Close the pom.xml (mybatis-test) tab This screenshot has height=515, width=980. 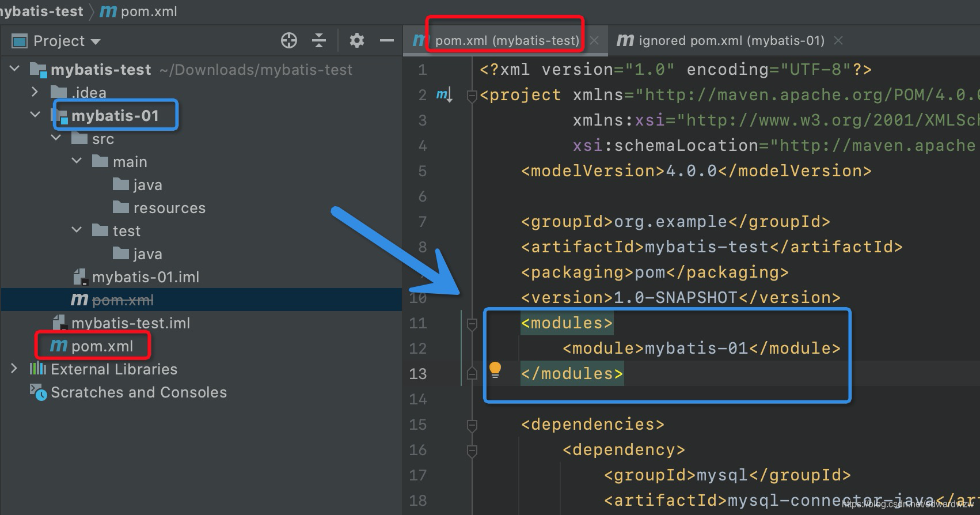click(594, 40)
